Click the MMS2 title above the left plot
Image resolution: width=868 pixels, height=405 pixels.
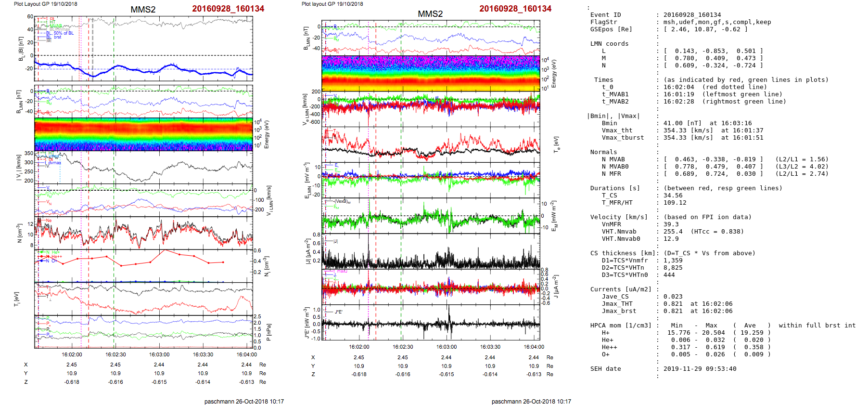coord(143,10)
